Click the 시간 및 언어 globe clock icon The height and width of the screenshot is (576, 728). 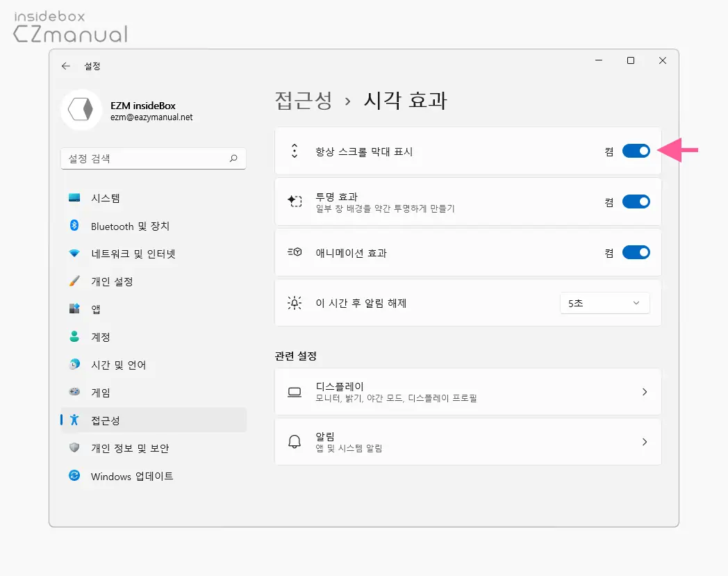(x=74, y=364)
